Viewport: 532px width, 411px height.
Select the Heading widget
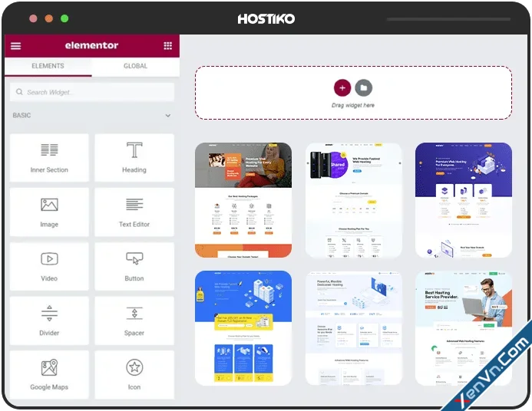[x=134, y=157]
